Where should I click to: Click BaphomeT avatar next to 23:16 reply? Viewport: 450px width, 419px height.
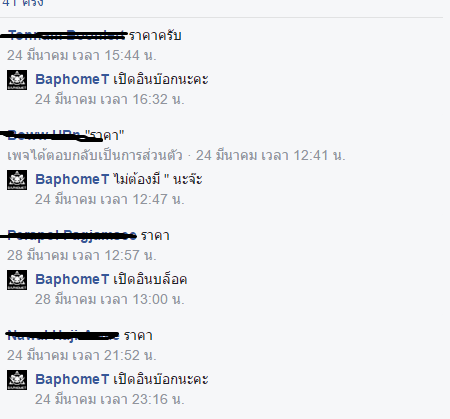tap(17, 380)
